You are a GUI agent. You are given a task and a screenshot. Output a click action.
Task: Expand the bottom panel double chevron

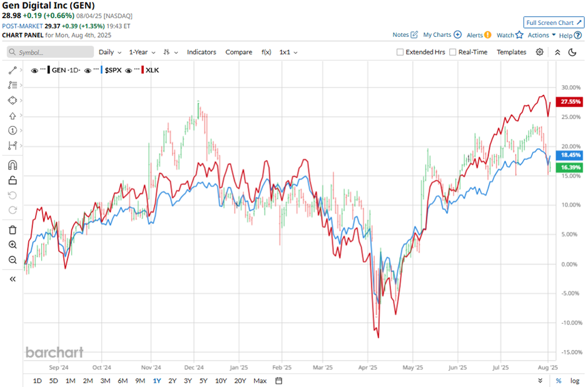pos(540,381)
